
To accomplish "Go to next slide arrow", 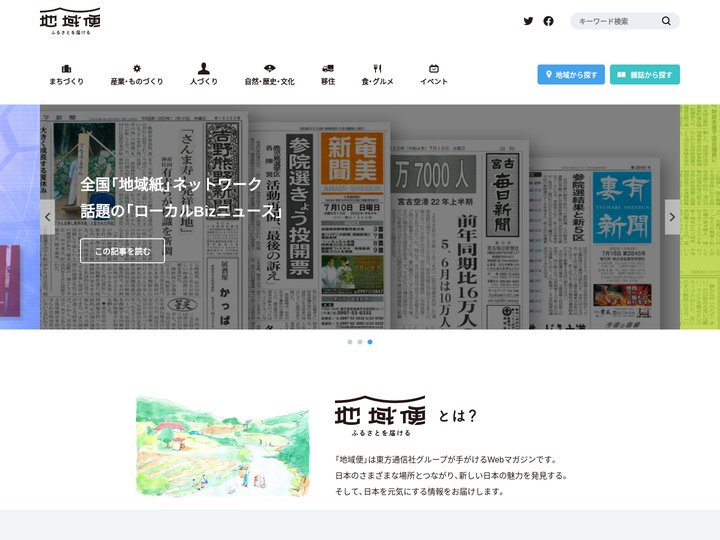I will click(x=672, y=217).
